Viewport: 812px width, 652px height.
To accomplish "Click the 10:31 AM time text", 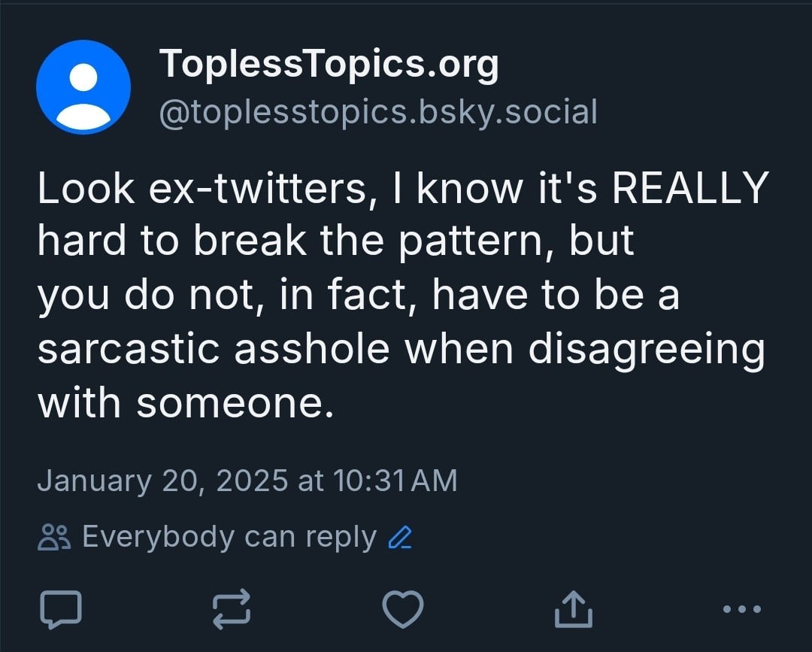I will pos(395,481).
